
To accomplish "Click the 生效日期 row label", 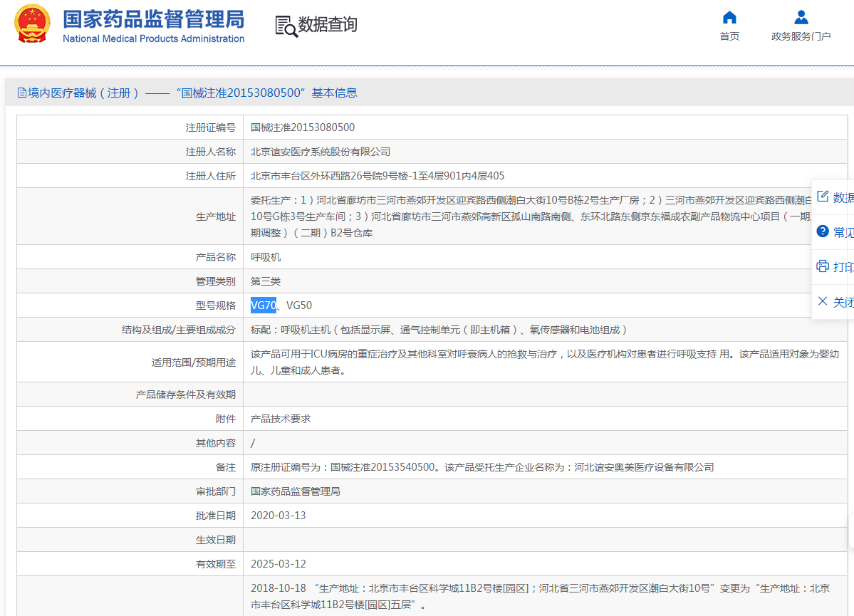I will click(216, 540).
